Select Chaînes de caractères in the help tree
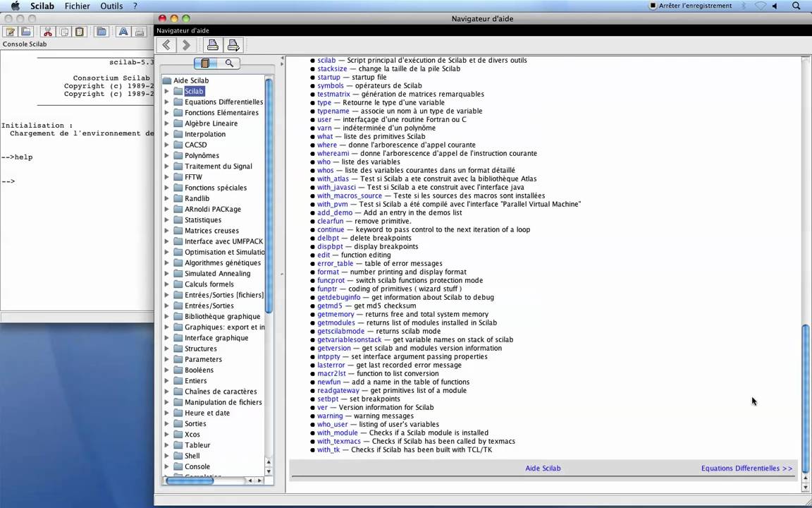Viewport: 812px width, 508px height. [221, 392]
